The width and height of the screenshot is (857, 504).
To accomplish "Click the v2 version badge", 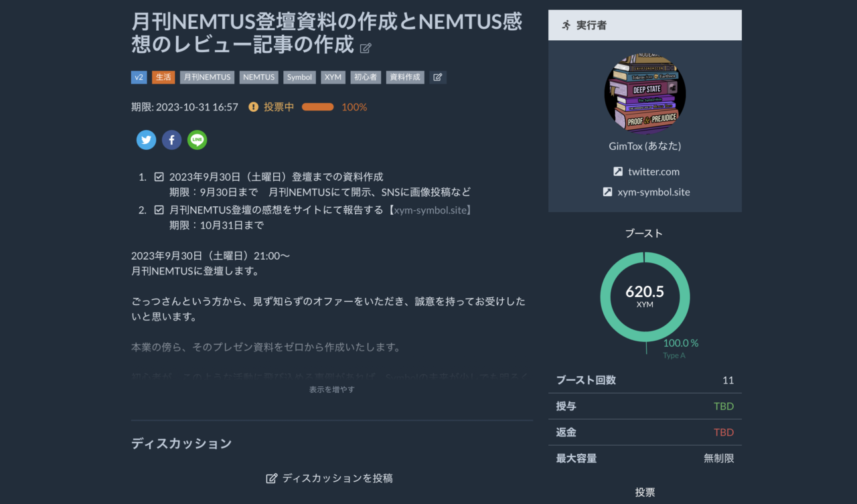I will (x=139, y=77).
